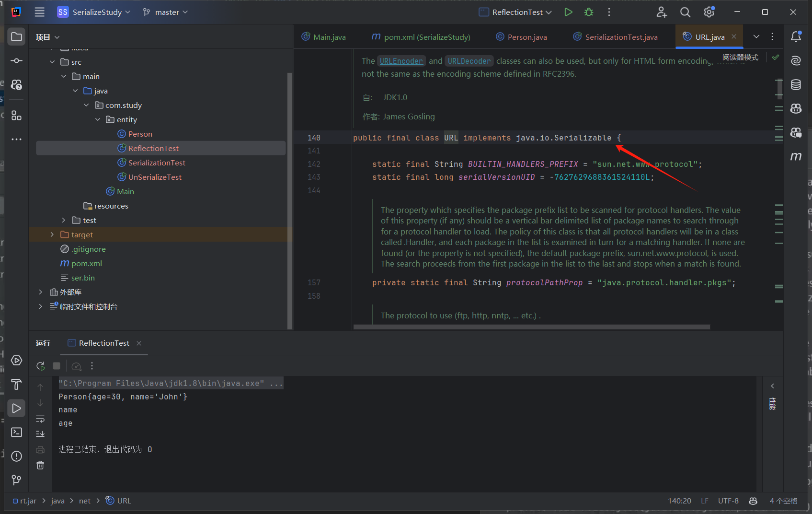
Task: Debug ReflectionTest with the bug icon
Action: pyautogui.click(x=589, y=12)
